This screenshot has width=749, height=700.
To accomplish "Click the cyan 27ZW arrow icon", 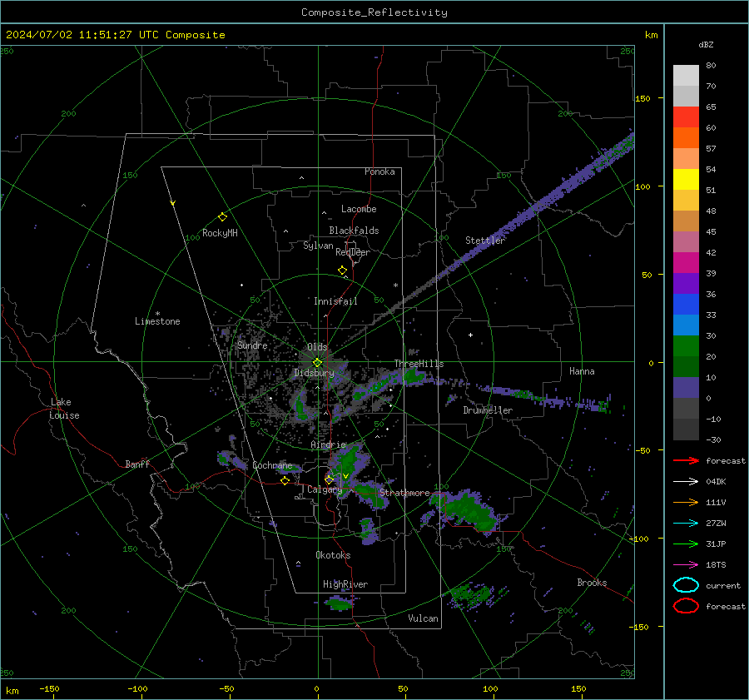I will pyautogui.click(x=686, y=524).
